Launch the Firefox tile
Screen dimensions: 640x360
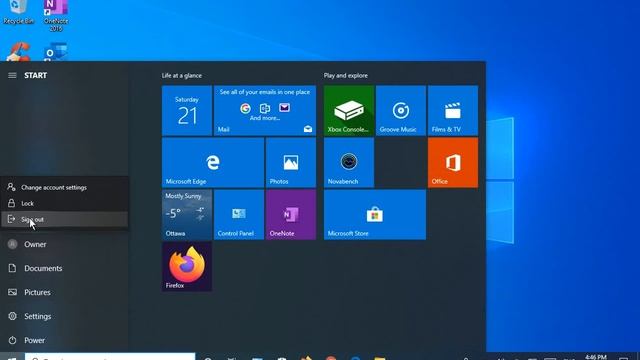click(x=187, y=267)
